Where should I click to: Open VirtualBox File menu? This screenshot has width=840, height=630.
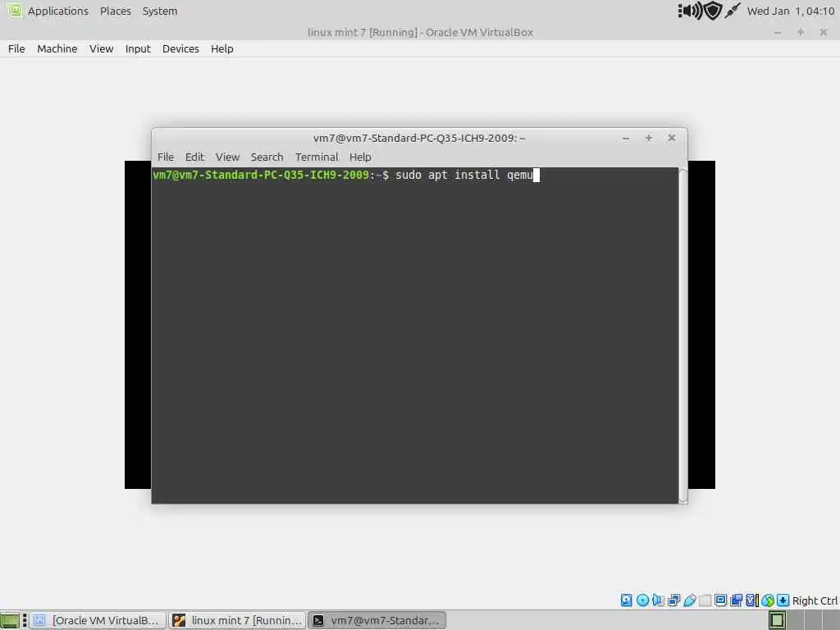(x=16, y=48)
